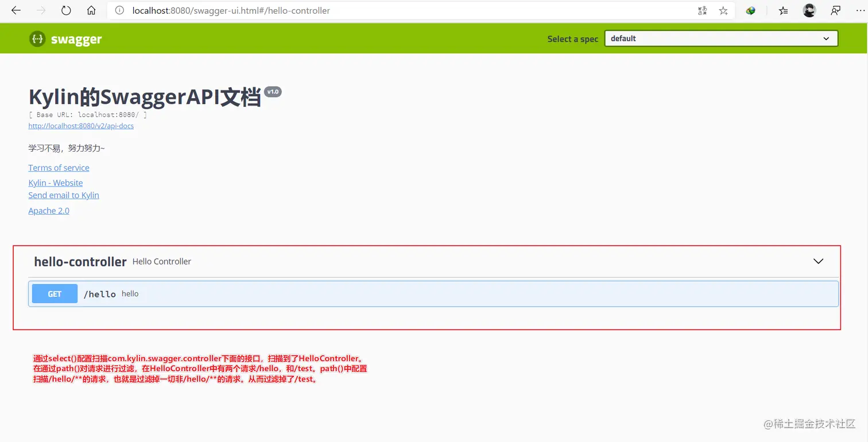The width and height of the screenshot is (868, 442).
Task: Reload the page with the refresh icon
Action: pos(66,10)
